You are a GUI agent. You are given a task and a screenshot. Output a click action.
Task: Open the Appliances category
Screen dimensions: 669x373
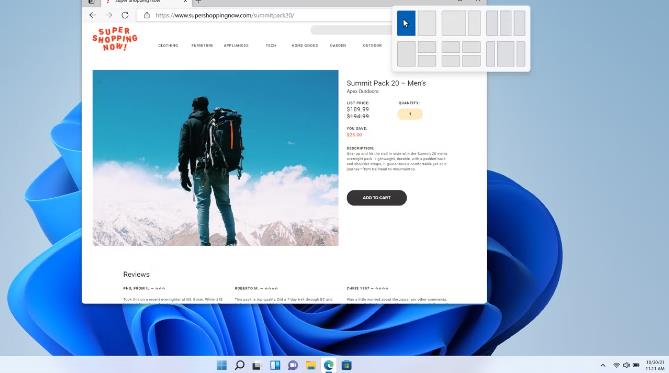[236, 45]
